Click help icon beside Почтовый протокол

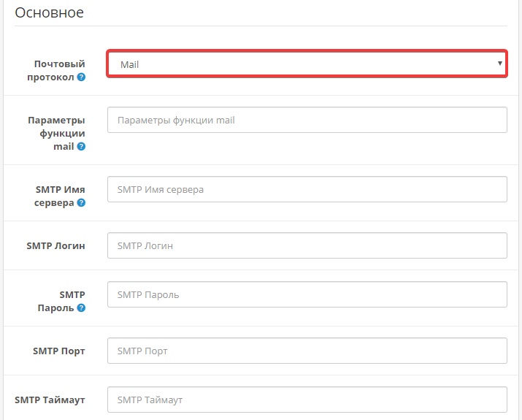[81, 77]
